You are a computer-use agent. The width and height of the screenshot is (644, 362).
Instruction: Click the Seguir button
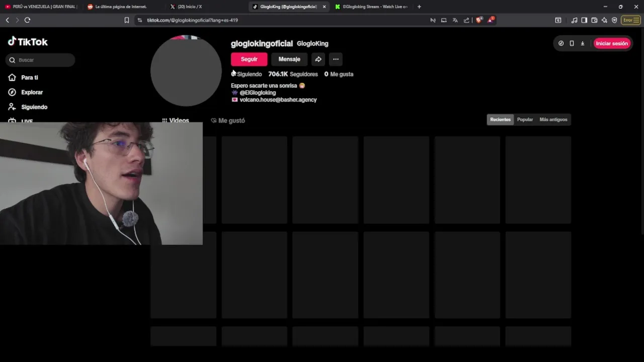tap(249, 59)
